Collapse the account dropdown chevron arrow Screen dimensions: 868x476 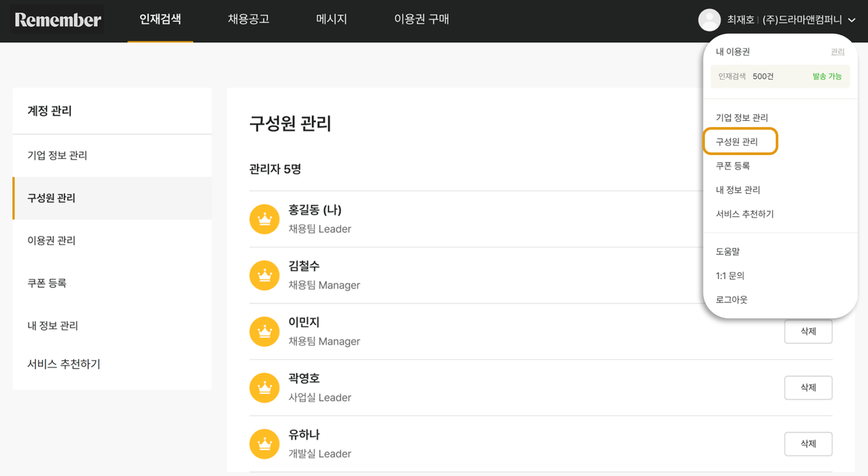point(851,20)
